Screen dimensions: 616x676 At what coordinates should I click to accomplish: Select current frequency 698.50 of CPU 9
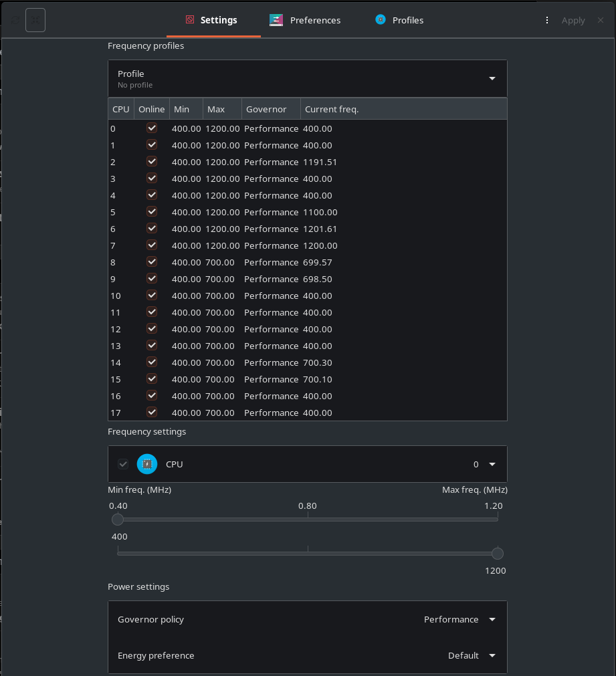[x=318, y=279]
